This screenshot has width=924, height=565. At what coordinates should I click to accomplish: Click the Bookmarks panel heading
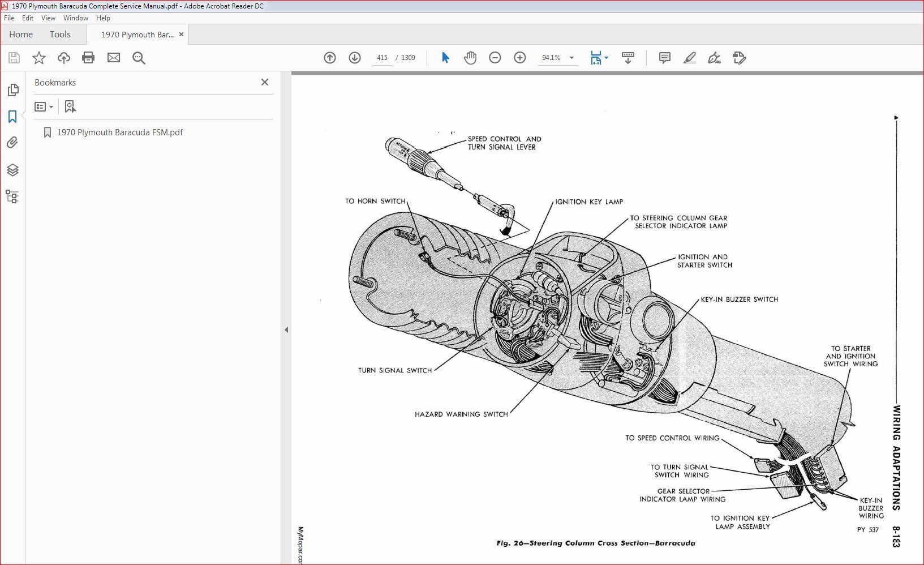click(x=55, y=83)
